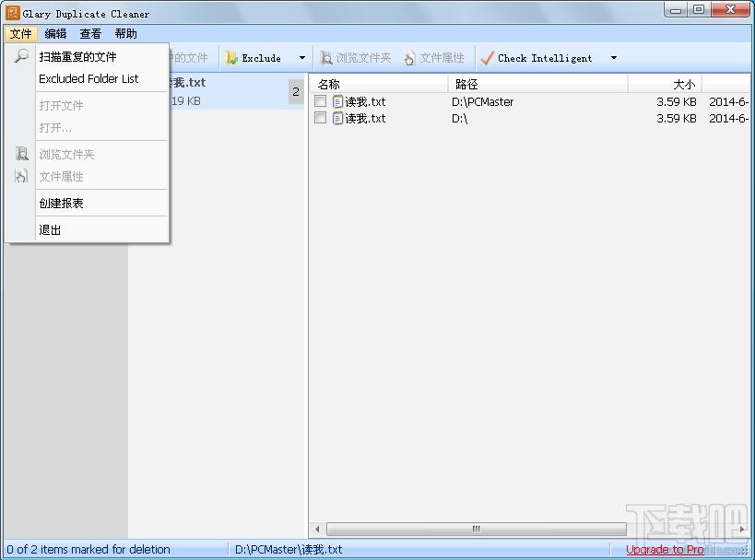755x560 pixels.
Task: Click the Exclude folder icon in toolbar
Action: [x=231, y=58]
